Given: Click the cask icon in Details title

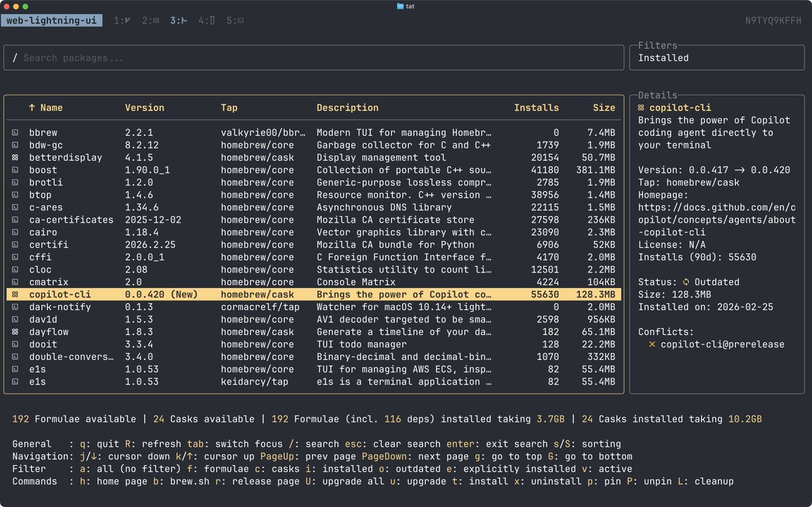Looking at the screenshot, I should (641, 108).
